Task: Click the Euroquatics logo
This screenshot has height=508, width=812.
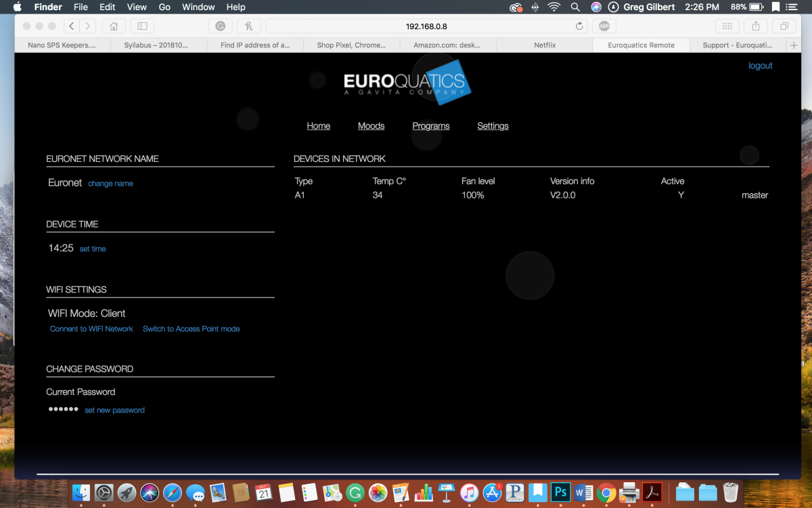Action: pos(407,83)
